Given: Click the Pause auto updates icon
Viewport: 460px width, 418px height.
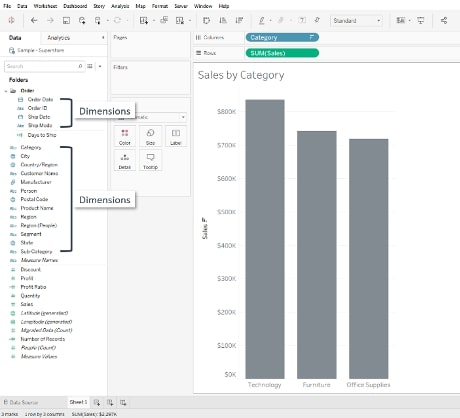Looking at the screenshot, I should pos(98,21).
